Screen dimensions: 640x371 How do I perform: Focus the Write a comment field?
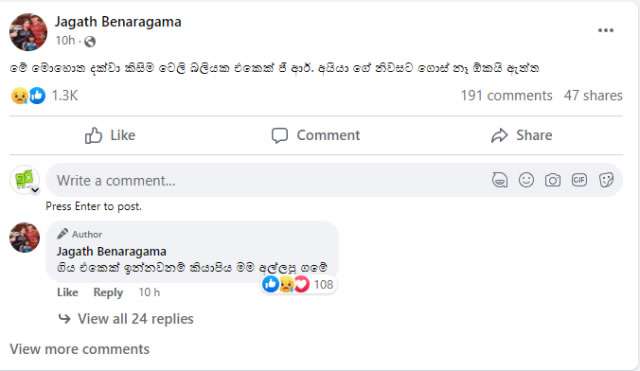(269, 180)
